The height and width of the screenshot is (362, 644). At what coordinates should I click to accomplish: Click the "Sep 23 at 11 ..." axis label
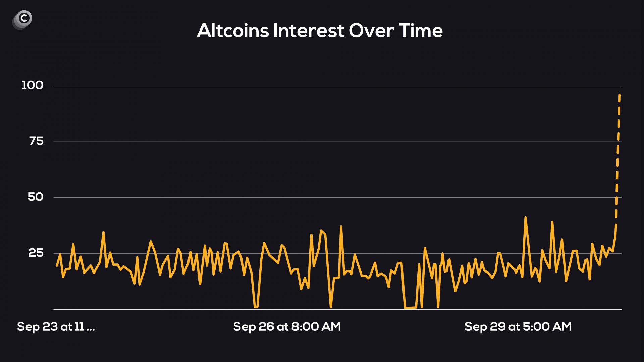56,327
